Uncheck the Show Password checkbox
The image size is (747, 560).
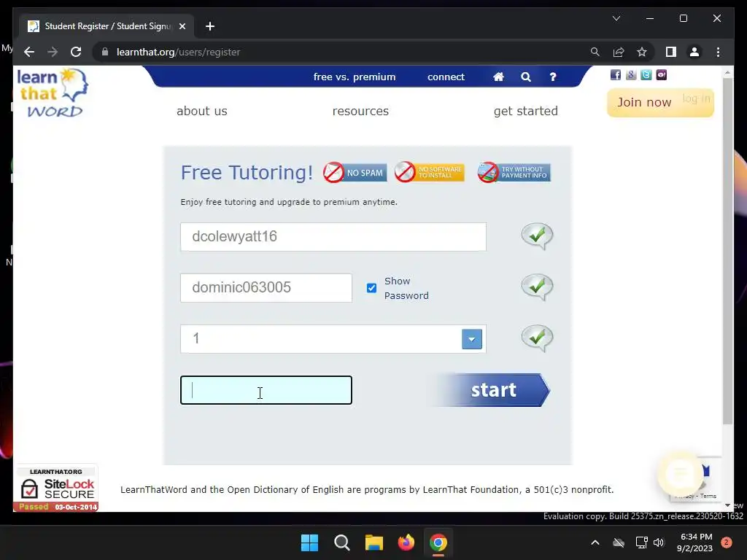tap(371, 288)
